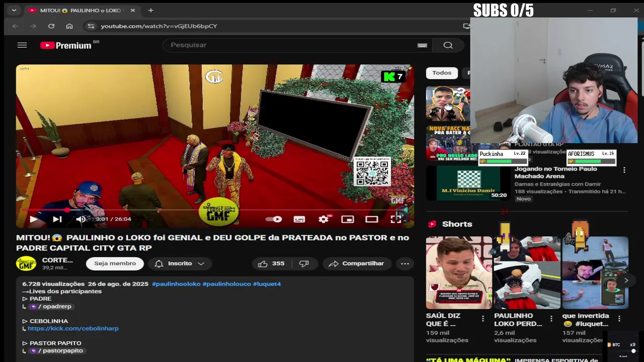View site information icon in address bar
This screenshot has height=362, width=644.
(91, 26)
